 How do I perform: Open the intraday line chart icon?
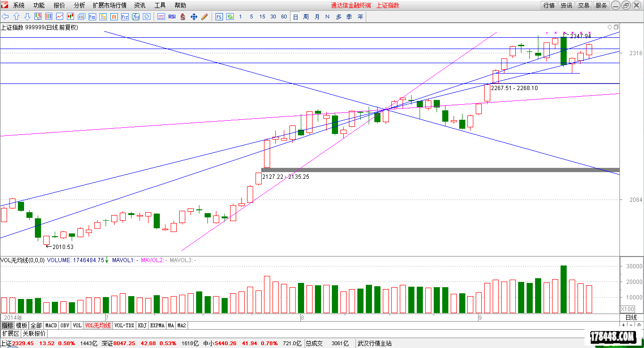click(x=59, y=17)
